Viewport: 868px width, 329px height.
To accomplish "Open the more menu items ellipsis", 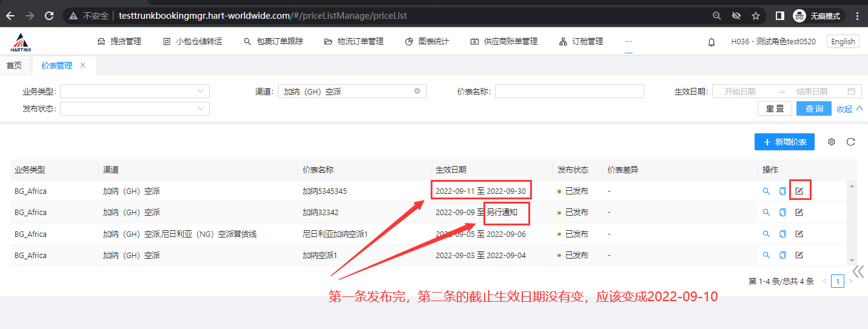I will pyautogui.click(x=628, y=41).
